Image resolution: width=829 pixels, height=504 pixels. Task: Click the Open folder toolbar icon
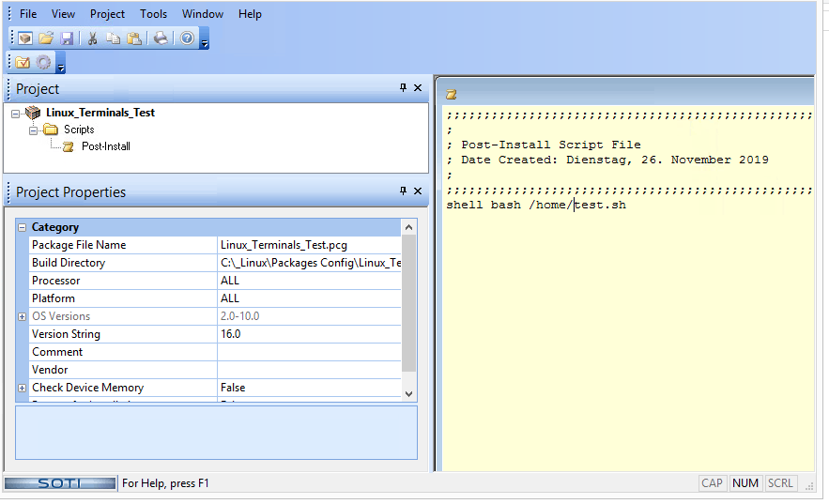click(x=46, y=38)
